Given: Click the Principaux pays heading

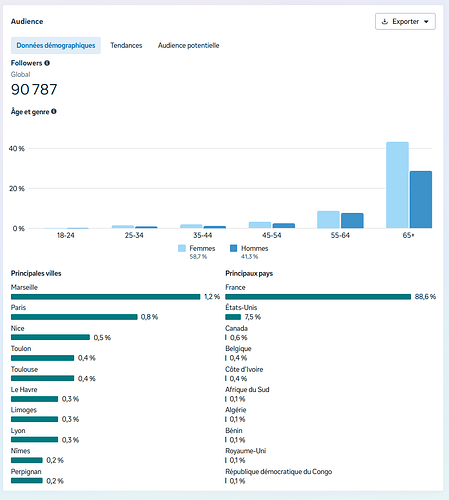Looking at the screenshot, I should click(249, 274).
